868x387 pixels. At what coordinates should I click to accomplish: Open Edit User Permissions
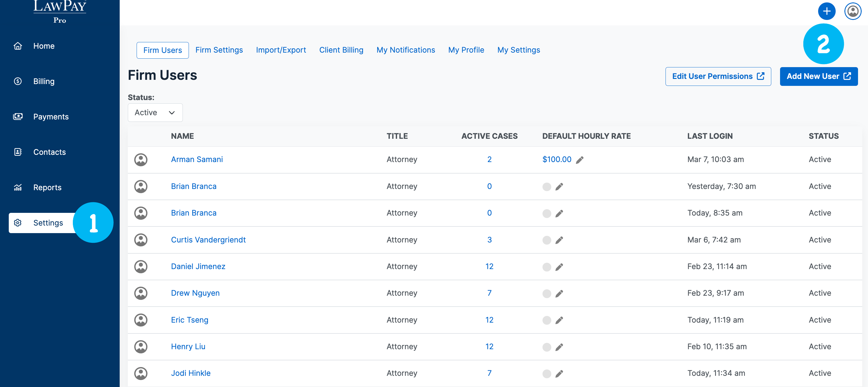coord(718,76)
